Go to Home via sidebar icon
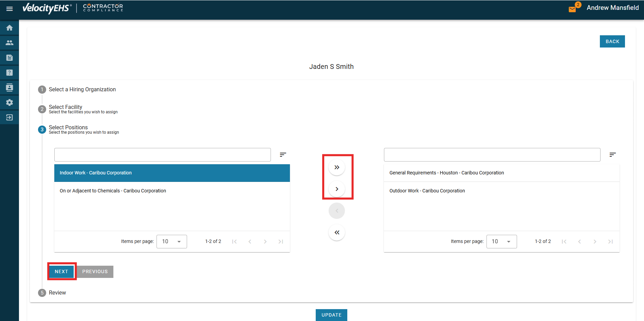Screen dimensions: 644x321 [10, 28]
